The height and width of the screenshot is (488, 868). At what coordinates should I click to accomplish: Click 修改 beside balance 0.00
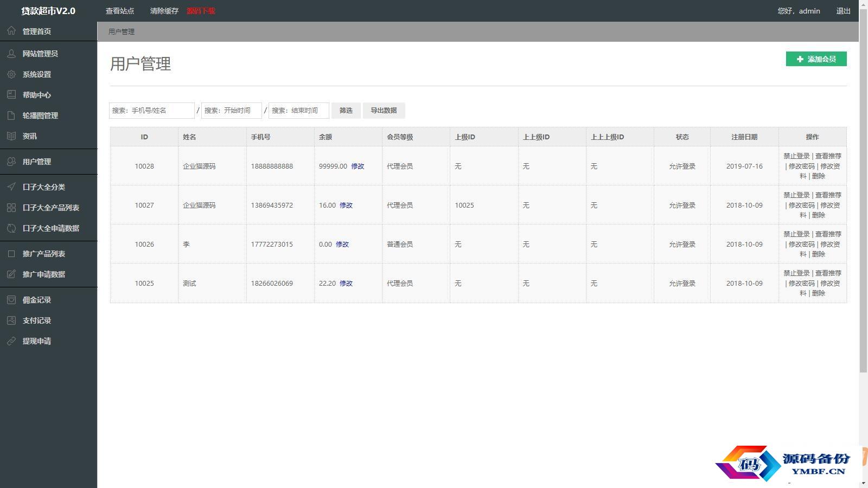pos(342,245)
